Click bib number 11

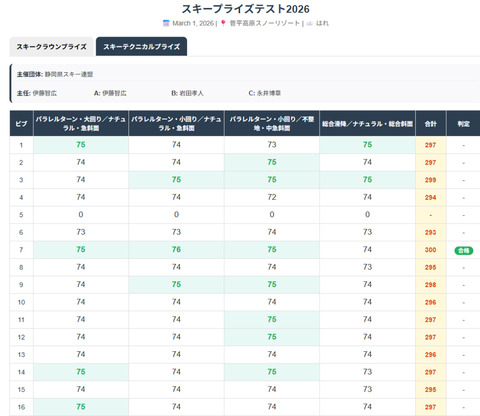[x=21, y=320]
